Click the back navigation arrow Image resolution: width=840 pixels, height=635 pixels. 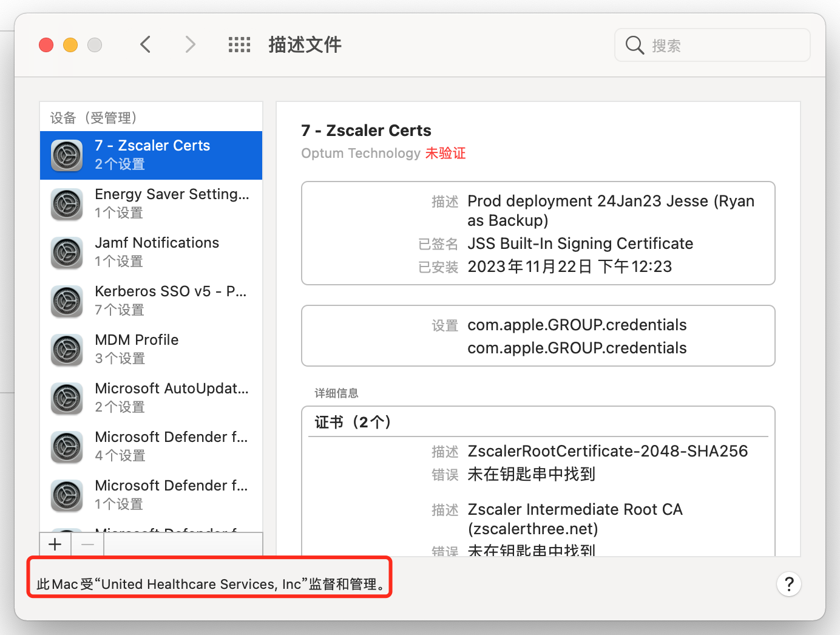[x=145, y=44]
